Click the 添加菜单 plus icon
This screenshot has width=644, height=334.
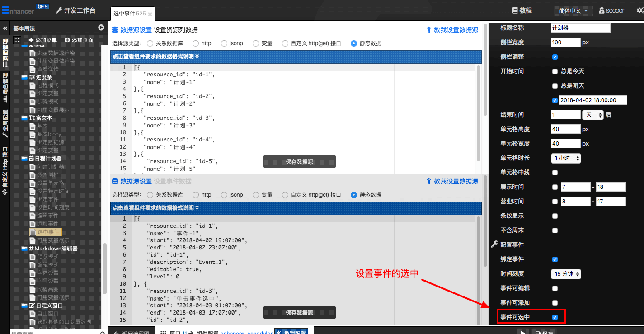click(31, 40)
